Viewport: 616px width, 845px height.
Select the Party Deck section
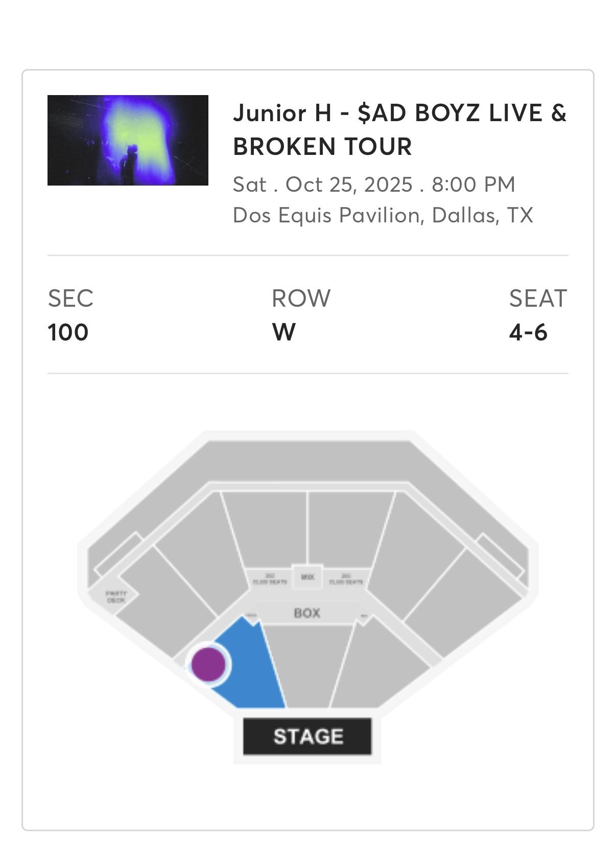pyautogui.click(x=116, y=595)
